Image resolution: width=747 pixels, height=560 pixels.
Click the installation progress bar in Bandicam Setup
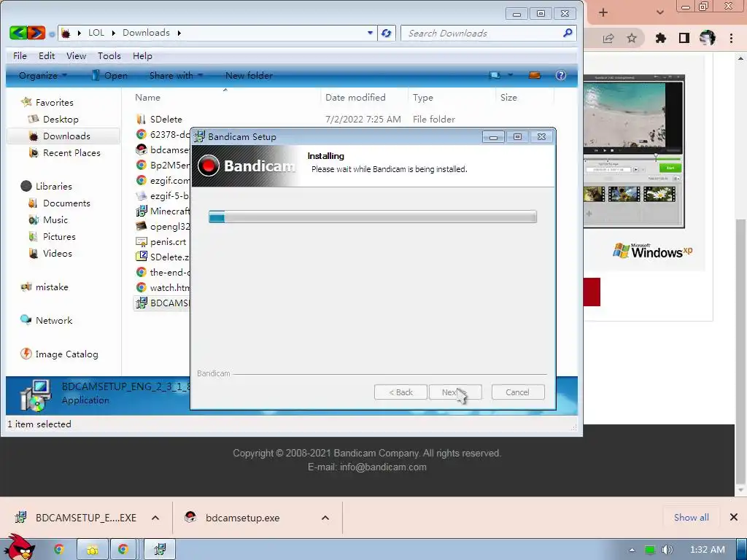click(x=373, y=217)
